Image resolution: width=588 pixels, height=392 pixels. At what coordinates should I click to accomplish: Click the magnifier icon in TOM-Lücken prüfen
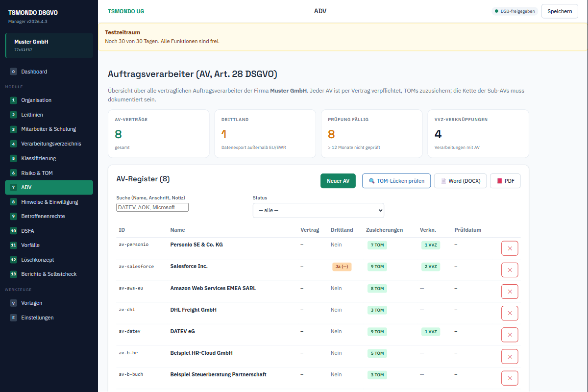[x=372, y=181]
